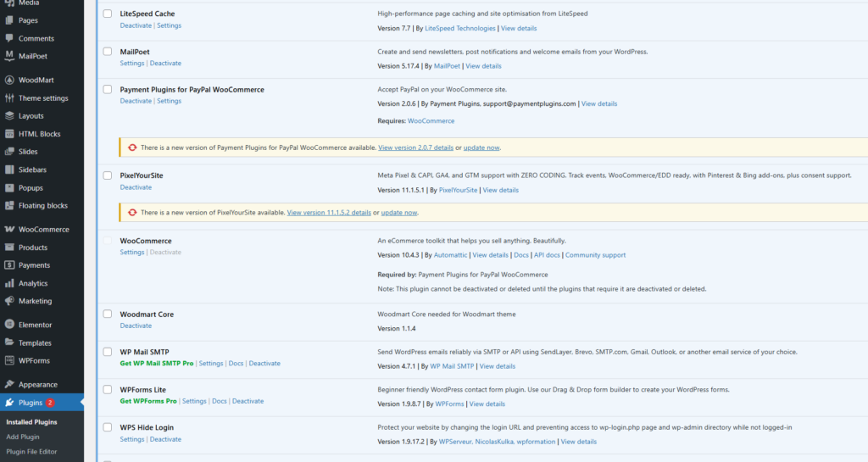
Task: Click the Plugins plug icon
Action: coord(9,403)
